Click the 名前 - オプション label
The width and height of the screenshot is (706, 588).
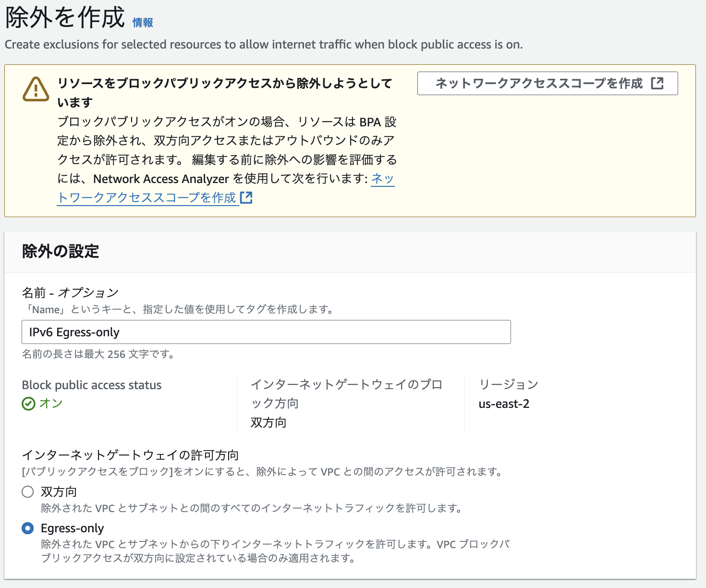coord(70,292)
